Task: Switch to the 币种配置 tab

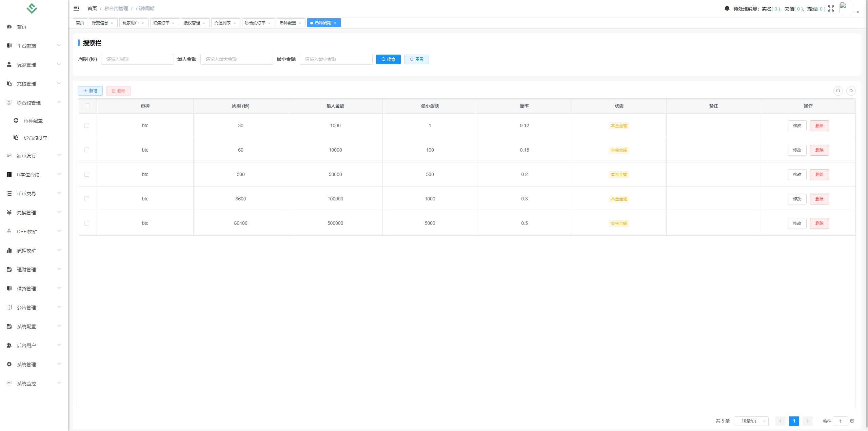Action: click(x=291, y=23)
